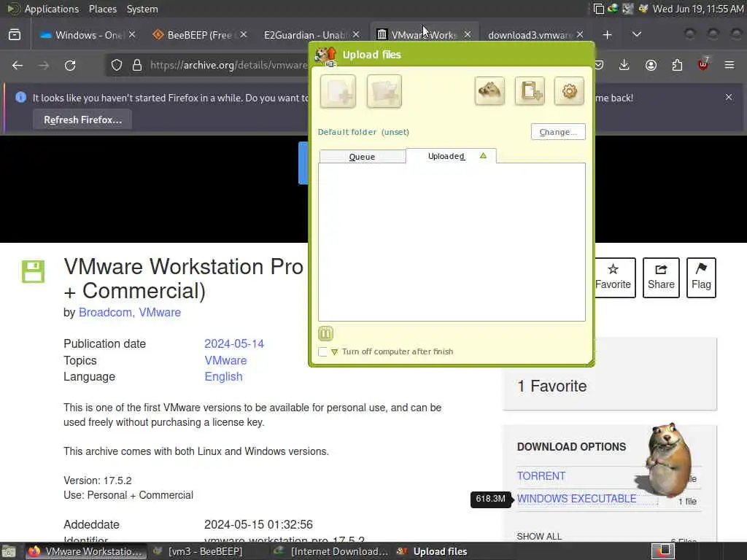Screen dimensions: 747x560
Task: Click the English language link
Action: point(223,377)
